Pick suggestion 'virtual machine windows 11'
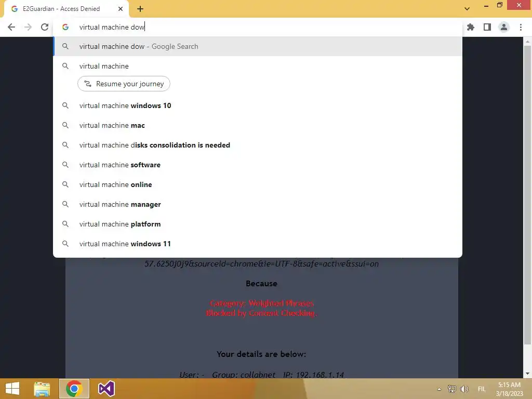 tap(258, 244)
